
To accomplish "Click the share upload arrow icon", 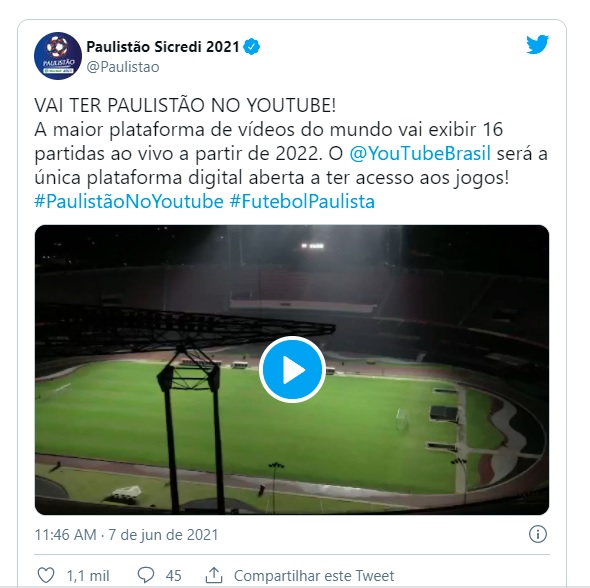I will point(214,575).
